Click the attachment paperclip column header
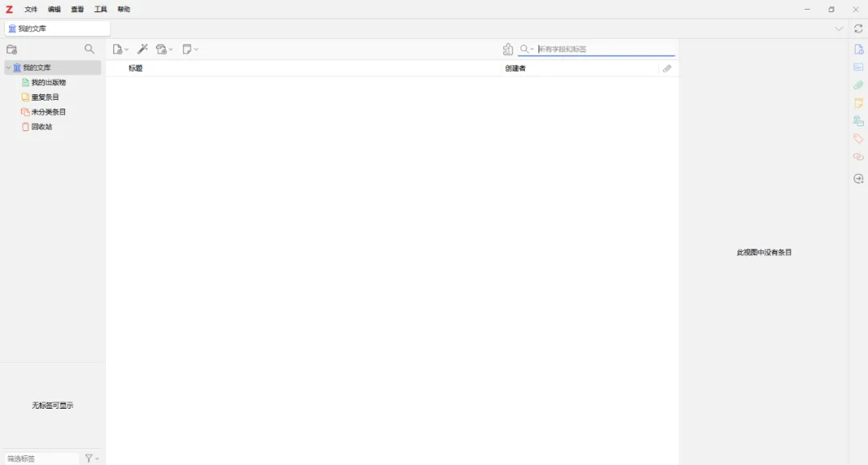This screenshot has height=465, width=868. pyautogui.click(x=667, y=68)
